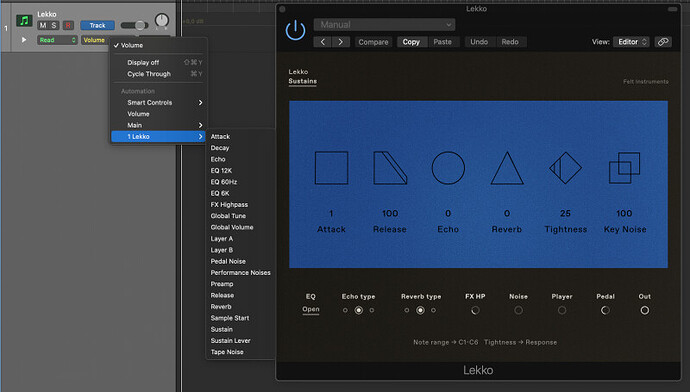Select the third Echo type radio
This screenshot has height=392, width=690.
click(372, 310)
